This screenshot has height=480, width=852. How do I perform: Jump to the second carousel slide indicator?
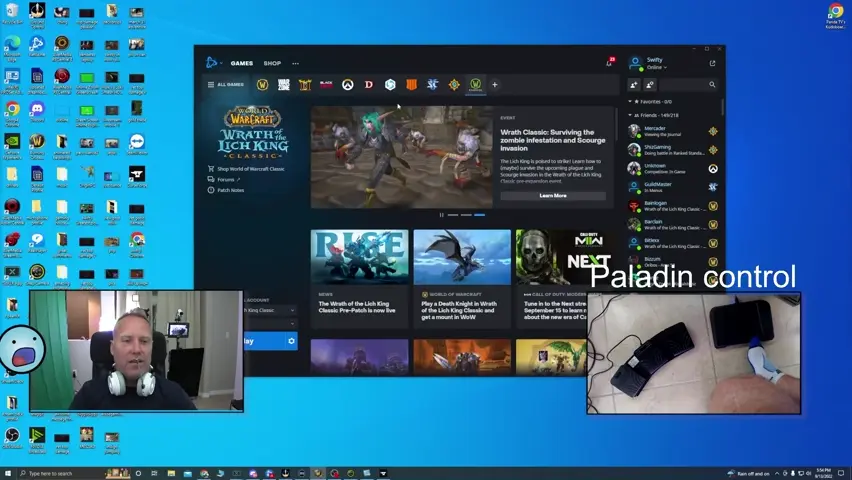tap(466, 215)
